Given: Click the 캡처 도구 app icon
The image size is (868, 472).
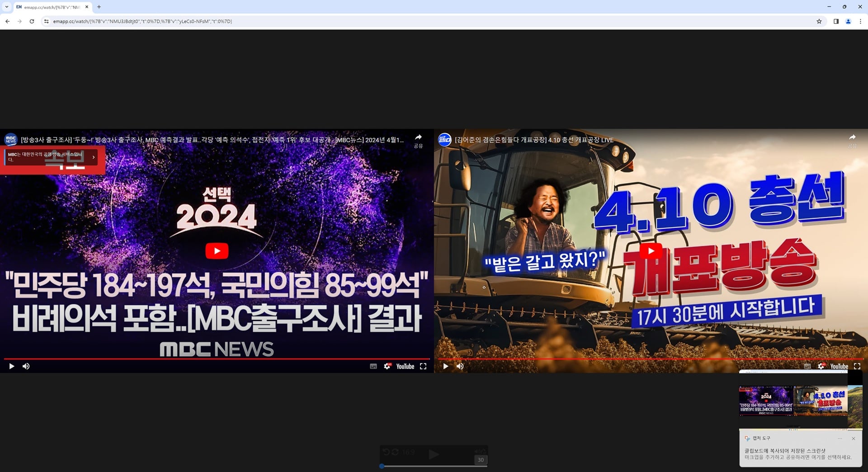Looking at the screenshot, I should (747, 439).
